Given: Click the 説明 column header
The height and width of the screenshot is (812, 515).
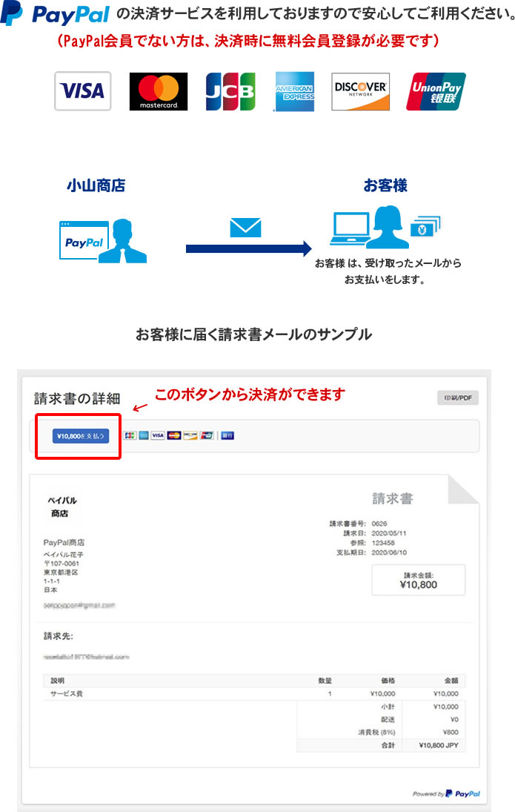Looking at the screenshot, I should click(x=58, y=681).
